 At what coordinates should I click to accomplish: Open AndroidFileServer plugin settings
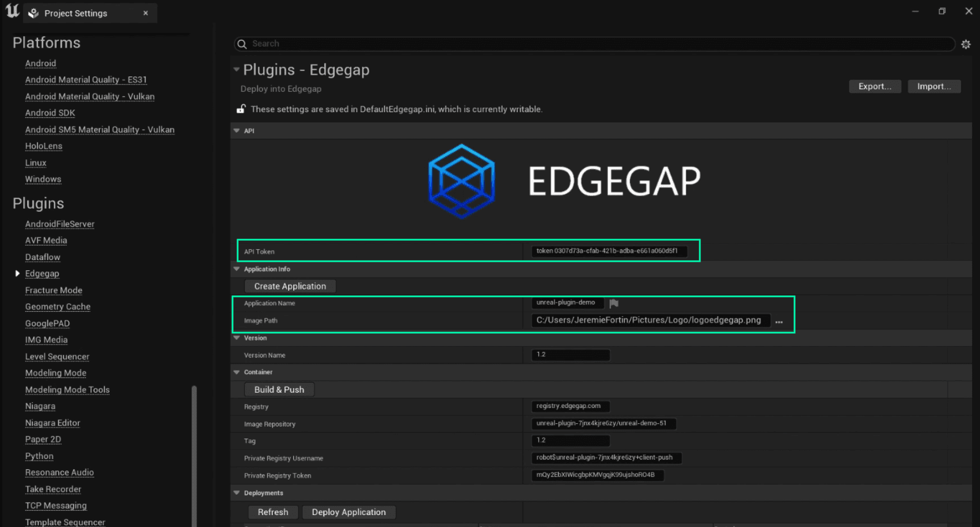coord(60,224)
